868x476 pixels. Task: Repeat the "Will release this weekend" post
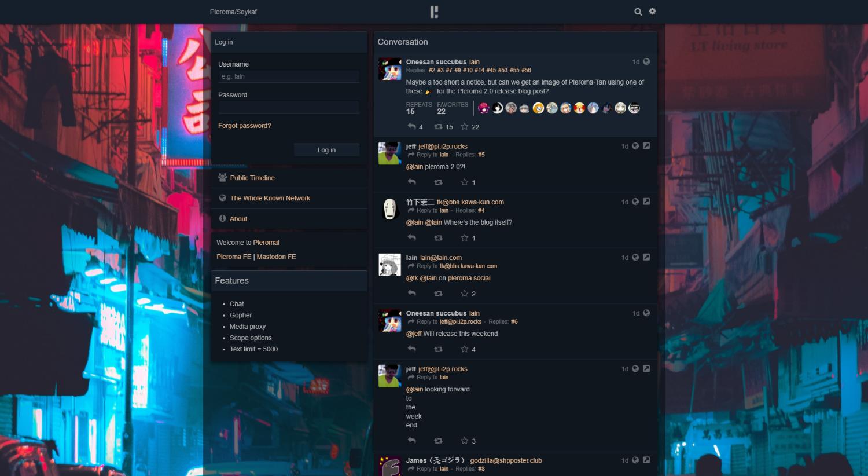(x=439, y=349)
